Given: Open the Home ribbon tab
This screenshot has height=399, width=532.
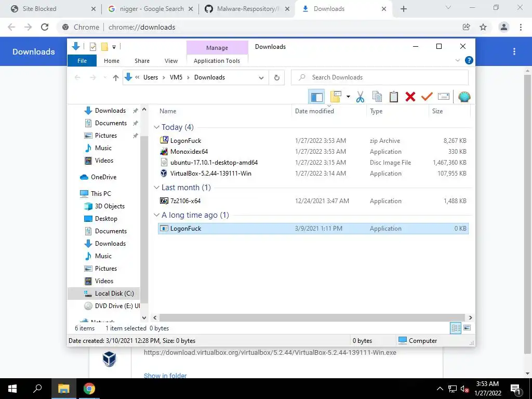Looking at the screenshot, I should (x=112, y=61).
